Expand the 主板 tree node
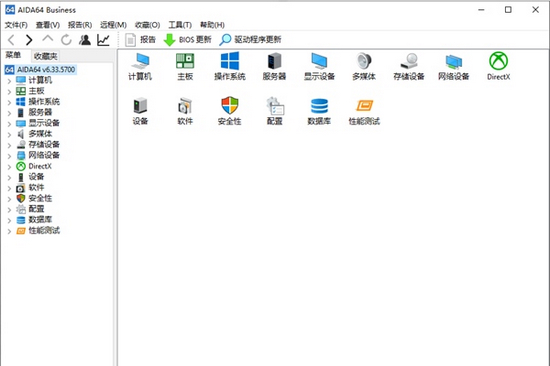550x366 pixels. [x=9, y=92]
